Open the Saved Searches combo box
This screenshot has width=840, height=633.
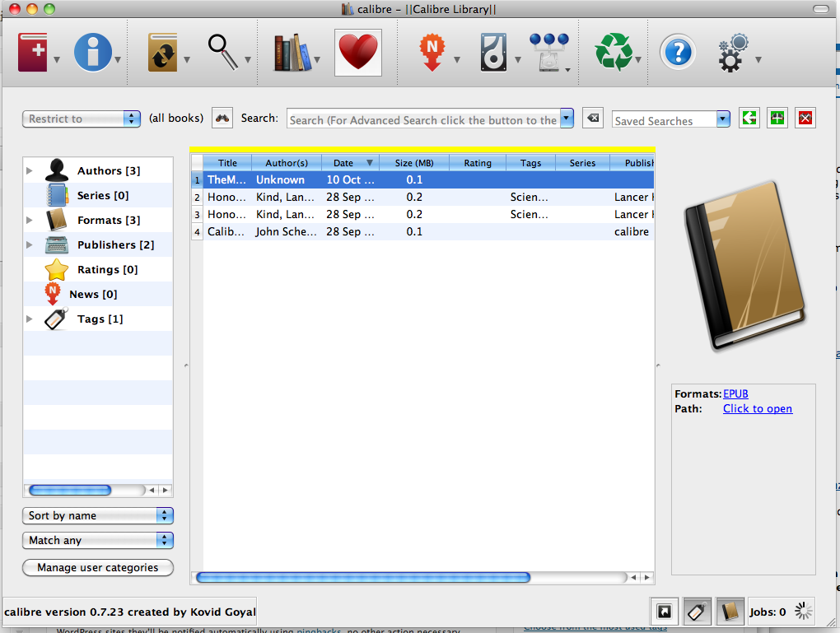point(670,119)
